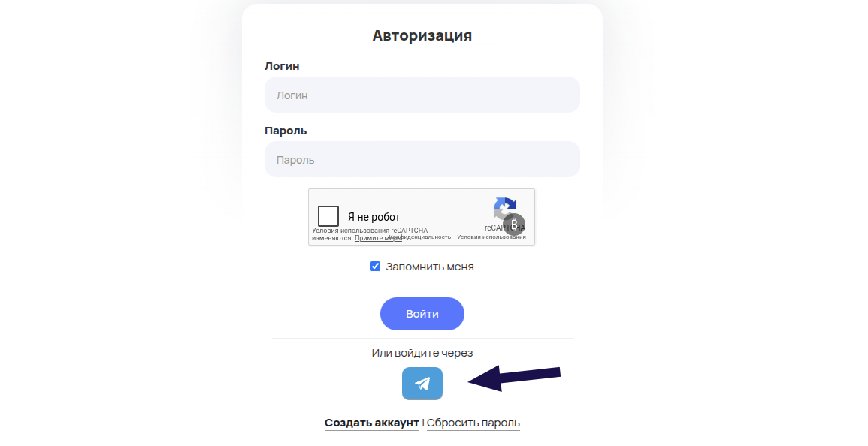Click the "Я не робот" captcha text
This screenshot has height=446, width=868.
click(x=374, y=217)
